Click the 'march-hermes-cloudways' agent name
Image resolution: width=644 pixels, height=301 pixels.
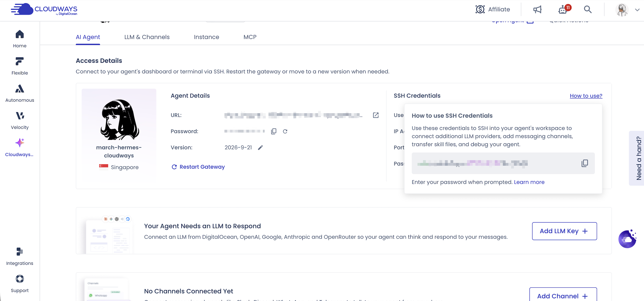[x=119, y=151]
